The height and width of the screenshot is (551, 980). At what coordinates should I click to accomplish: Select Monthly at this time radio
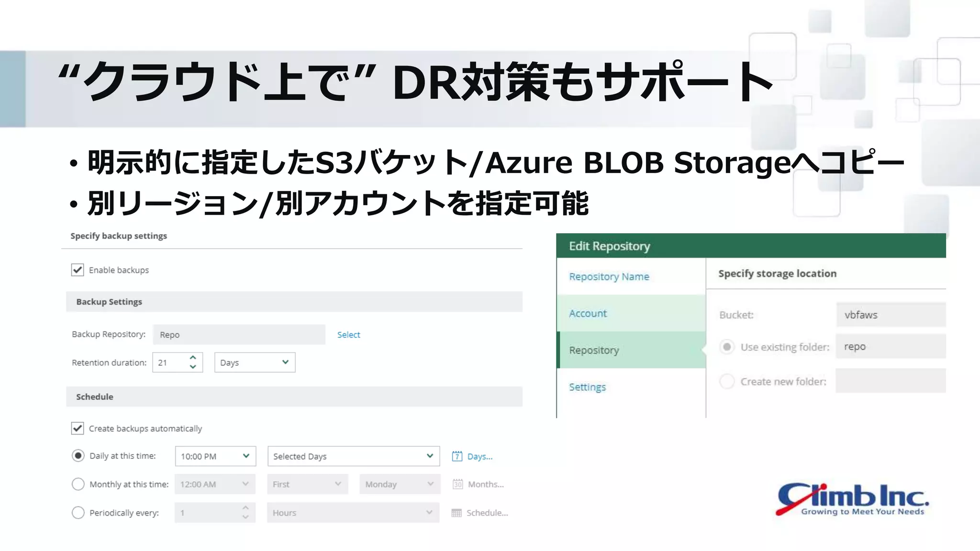point(78,484)
